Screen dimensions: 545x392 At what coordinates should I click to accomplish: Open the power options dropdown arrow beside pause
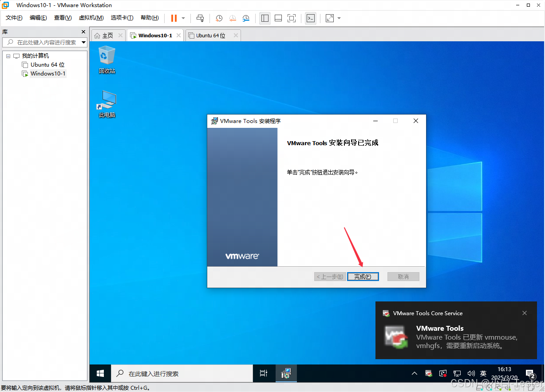pos(183,18)
